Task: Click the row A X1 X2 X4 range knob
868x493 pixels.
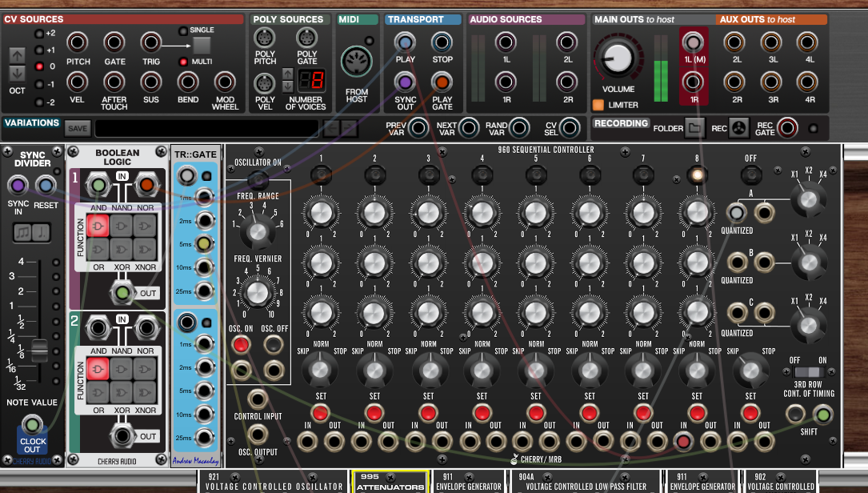Action: pyautogui.click(x=808, y=199)
